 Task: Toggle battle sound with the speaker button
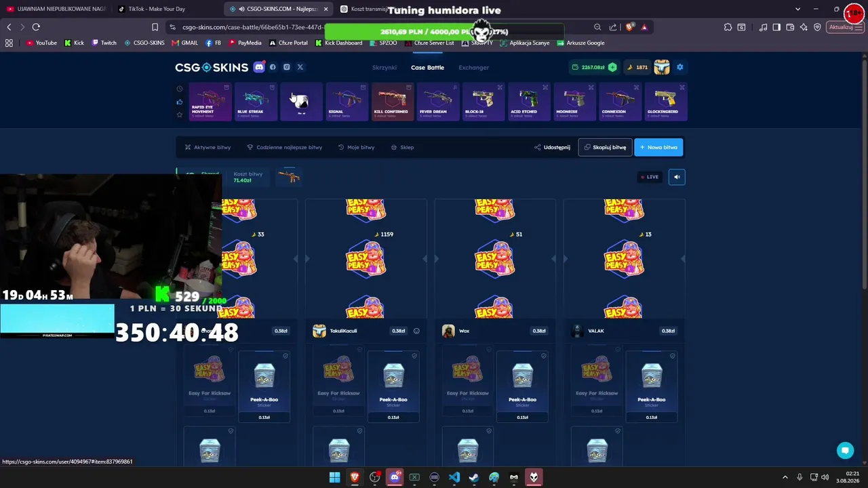click(x=677, y=177)
